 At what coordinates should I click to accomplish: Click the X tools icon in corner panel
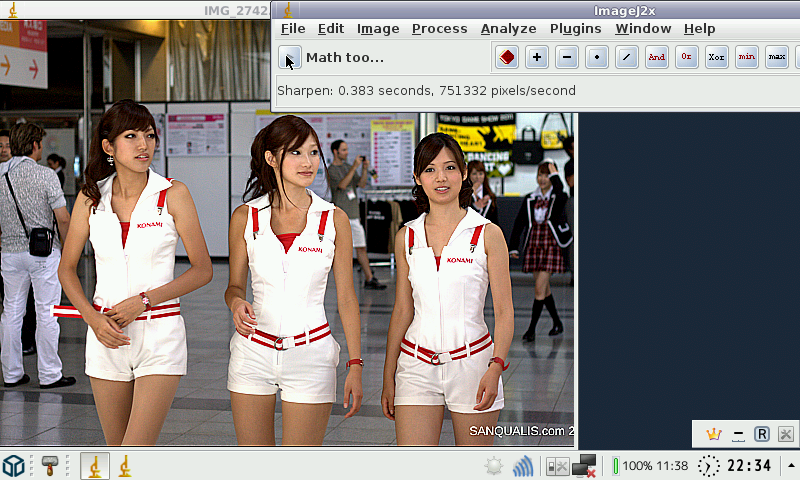(x=786, y=434)
